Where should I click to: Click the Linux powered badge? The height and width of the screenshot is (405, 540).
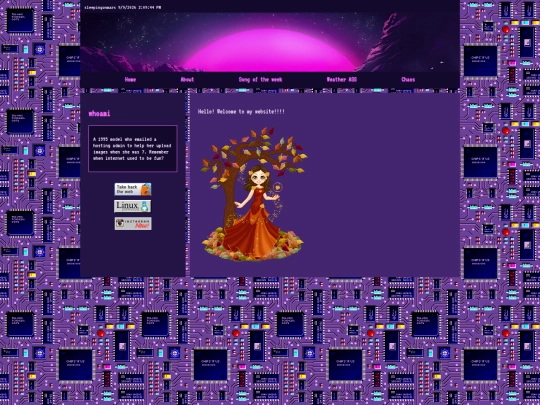[x=133, y=206]
